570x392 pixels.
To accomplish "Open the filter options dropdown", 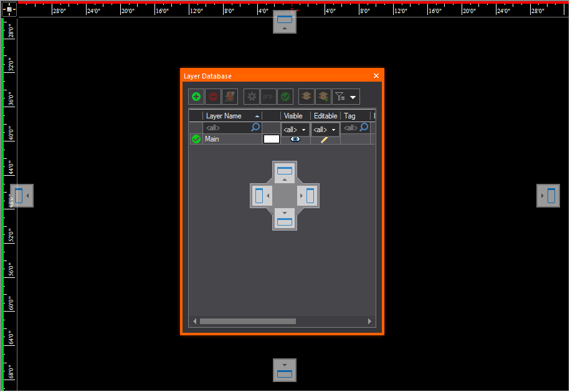I will [x=346, y=97].
